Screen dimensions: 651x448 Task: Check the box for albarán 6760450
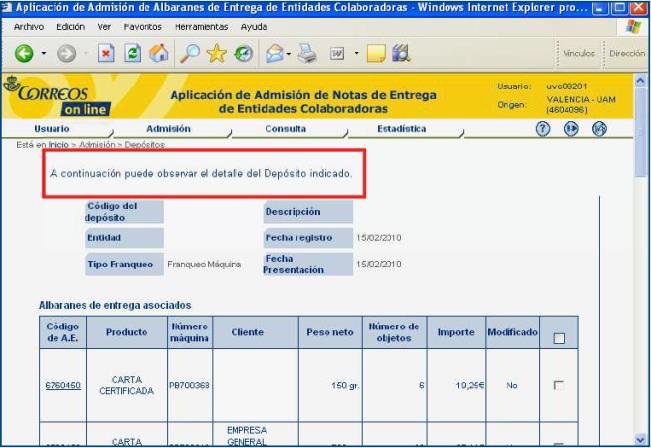559,385
